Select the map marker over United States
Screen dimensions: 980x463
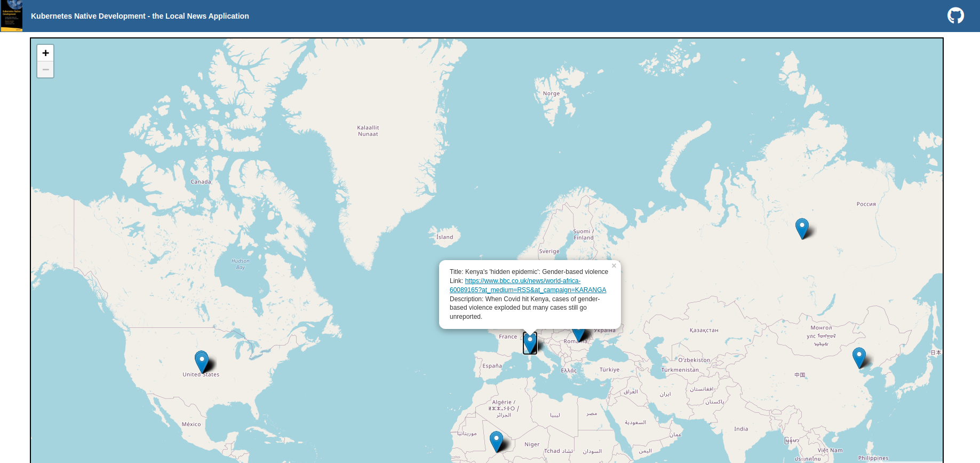pos(202,361)
